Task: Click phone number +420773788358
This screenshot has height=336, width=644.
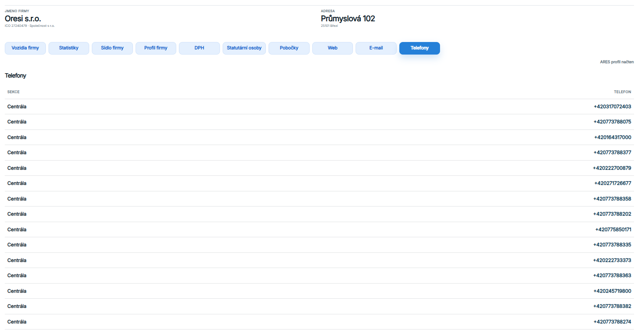Action: point(612,199)
